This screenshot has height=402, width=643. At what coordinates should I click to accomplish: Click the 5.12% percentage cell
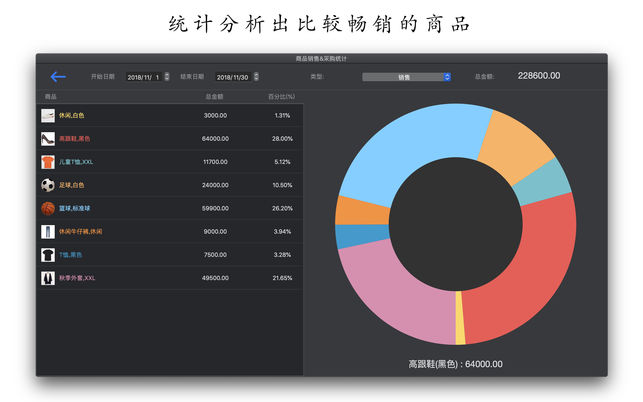(282, 162)
